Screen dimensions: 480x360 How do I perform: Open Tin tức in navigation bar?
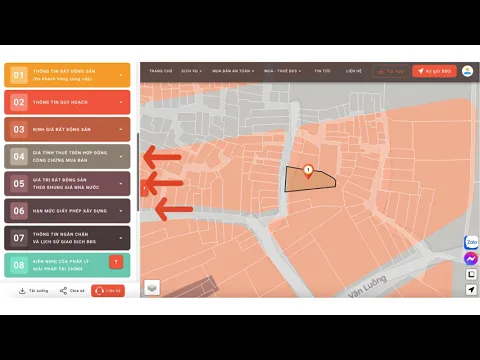click(x=322, y=71)
